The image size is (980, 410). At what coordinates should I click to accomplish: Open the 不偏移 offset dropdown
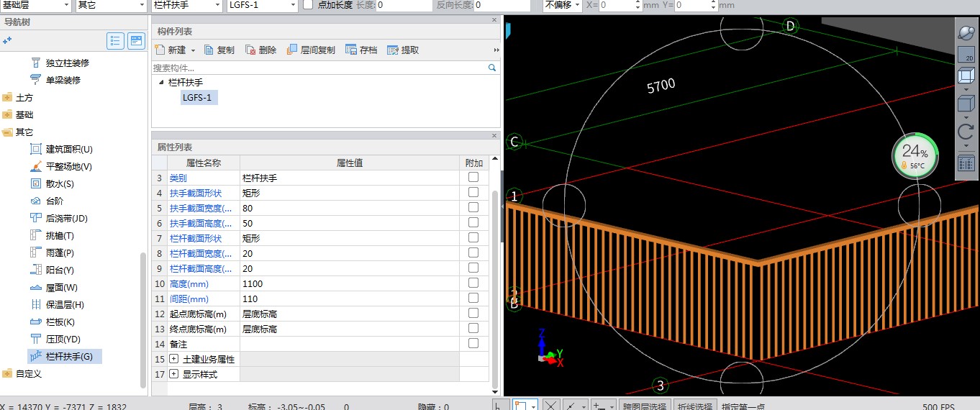563,5
